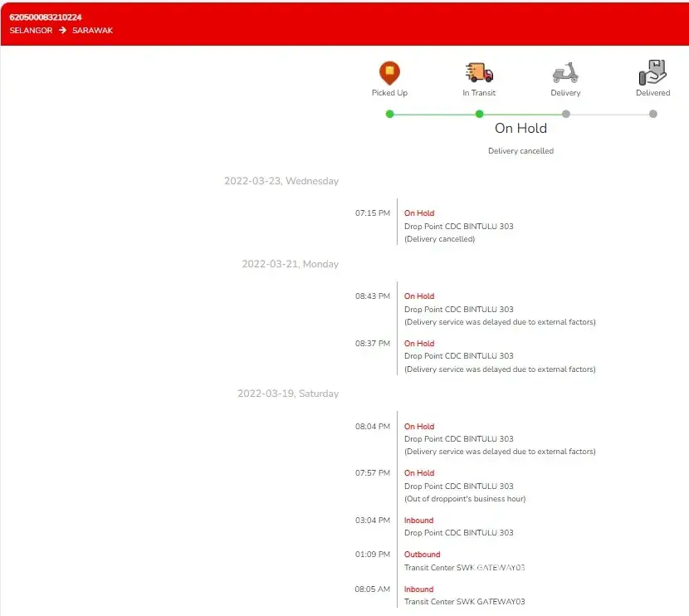Click the Picked Up location pin icon

[389, 73]
